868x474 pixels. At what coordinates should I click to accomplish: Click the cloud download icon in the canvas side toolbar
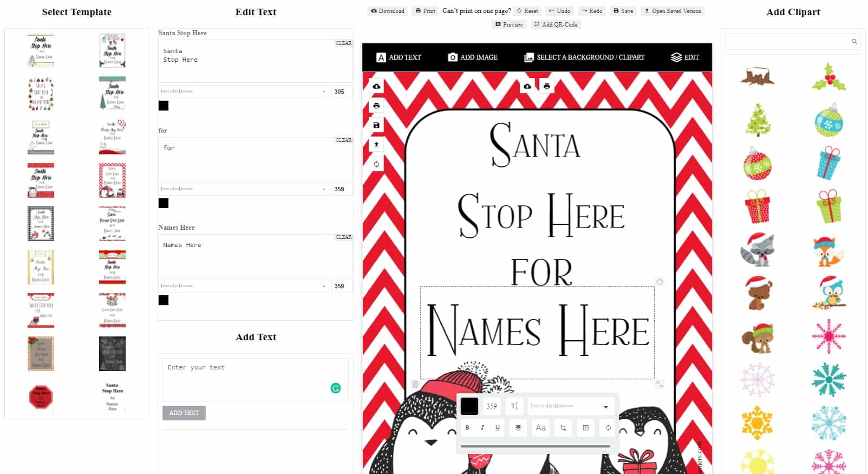click(376, 86)
